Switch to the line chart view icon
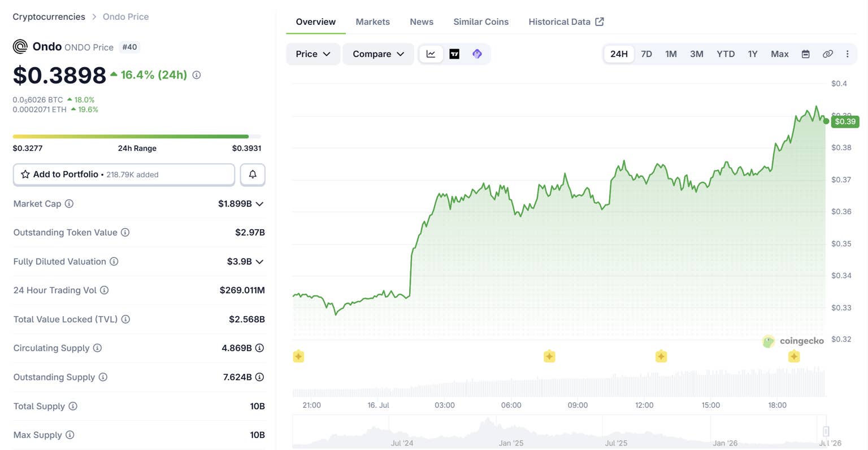This screenshot has width=868, height=450. (x=431, y=54)
